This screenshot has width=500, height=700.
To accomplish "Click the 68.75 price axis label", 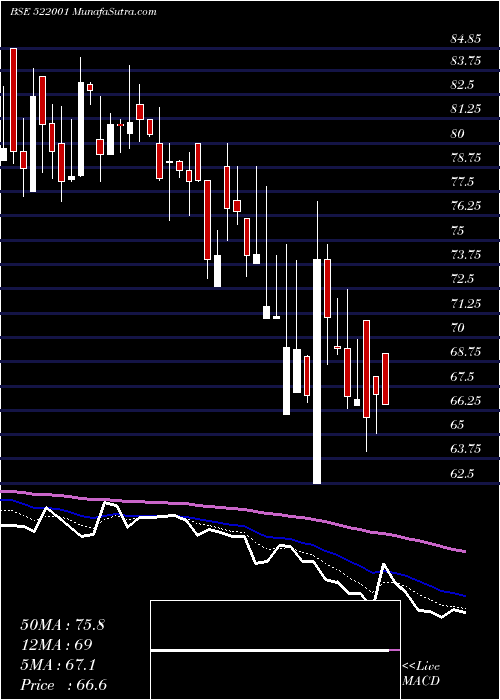I will (466, 352).
